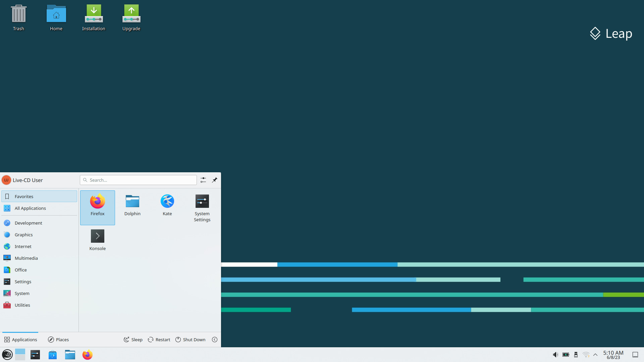Select All Applications category
The width and height of the screenshot is (644, 362).
pyautogui.click(x=39, y=208)
